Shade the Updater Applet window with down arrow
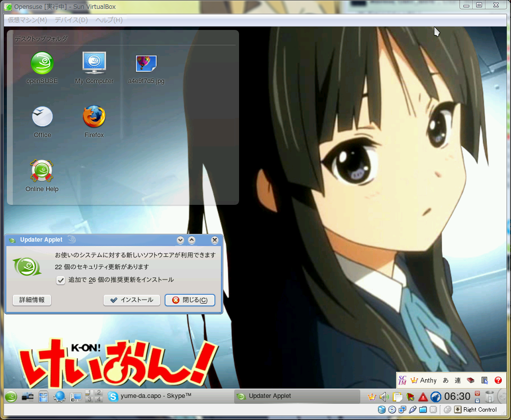 click(x=180, y=240)
